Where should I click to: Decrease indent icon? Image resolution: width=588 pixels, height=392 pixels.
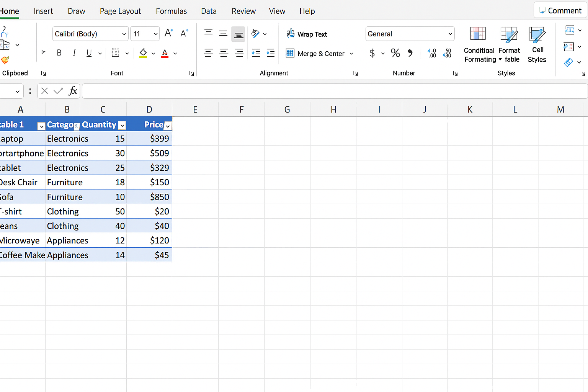256,53
